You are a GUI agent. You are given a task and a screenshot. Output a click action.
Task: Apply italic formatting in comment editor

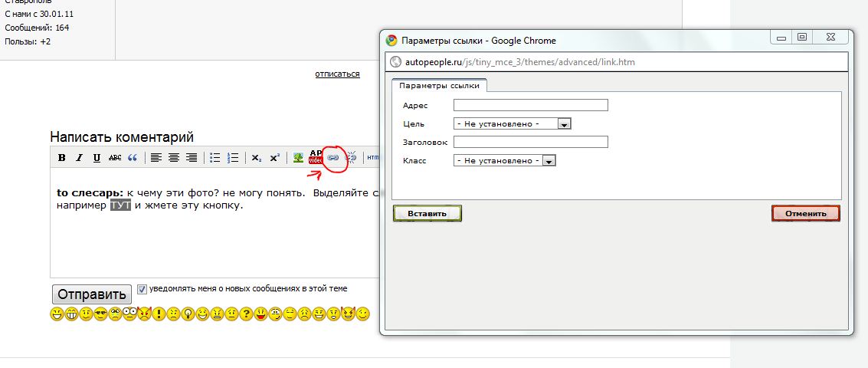pos(79,158)
